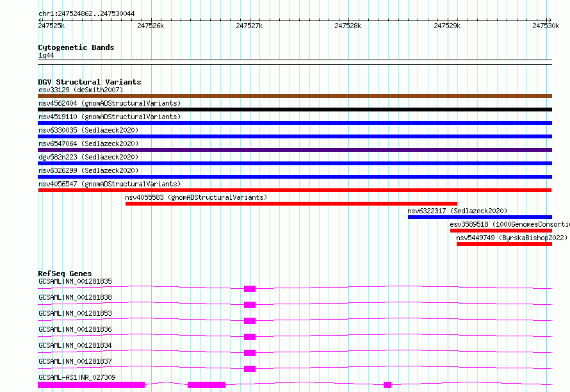This screenshot has height=392, width=570.
Task: Click the blue nsv6326299 variant bar
Action: pyautogui.click(x=295, y=177)
